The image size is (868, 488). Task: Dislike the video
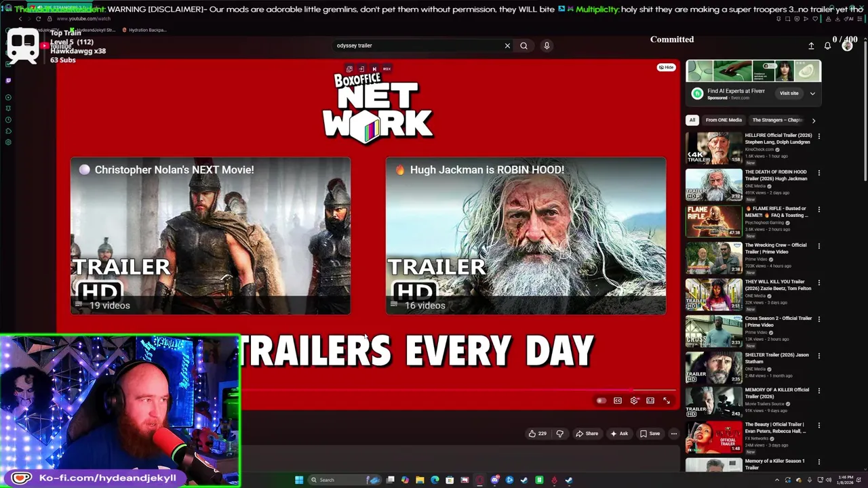click(559, 434)
